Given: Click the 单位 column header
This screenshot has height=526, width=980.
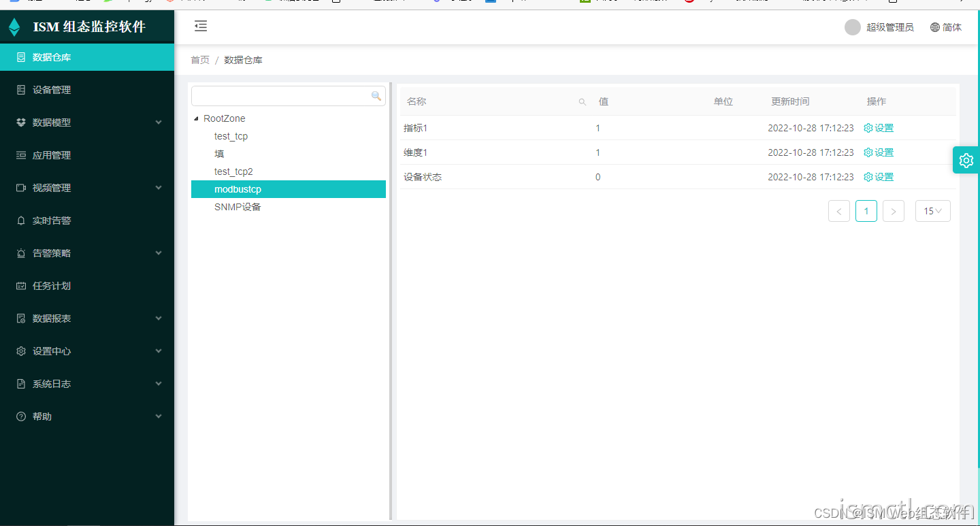Looking at the screenshot, I should [723, 101].
